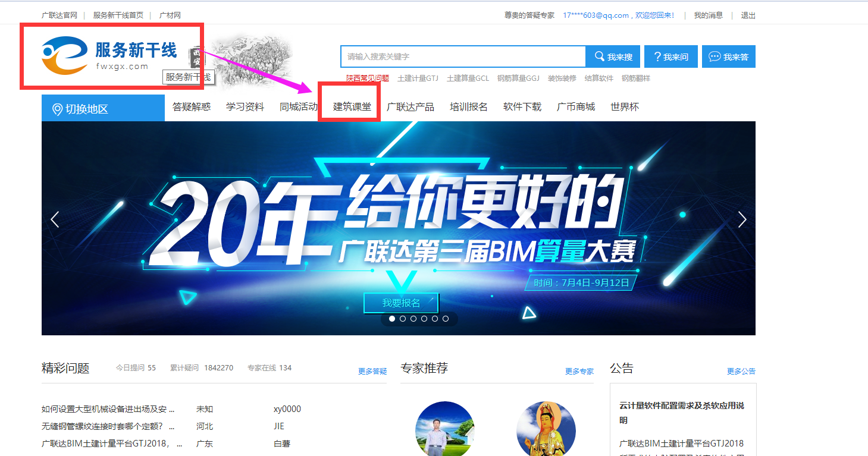Select the sixth carousel dot
Image resolution: width=868 pixels, height=456 pixels.
coord(446,319)
